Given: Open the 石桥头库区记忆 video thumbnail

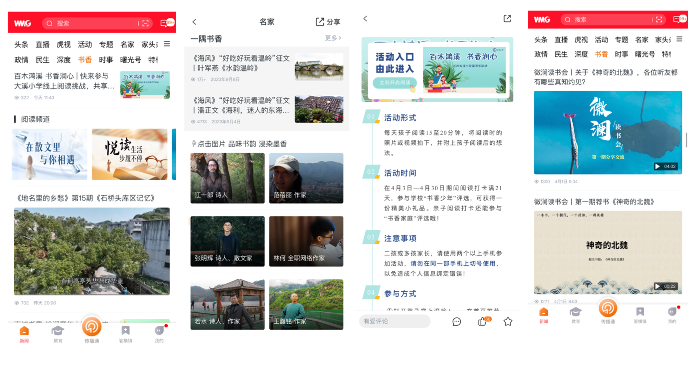Looking at the screenshot, I should 92,251.
